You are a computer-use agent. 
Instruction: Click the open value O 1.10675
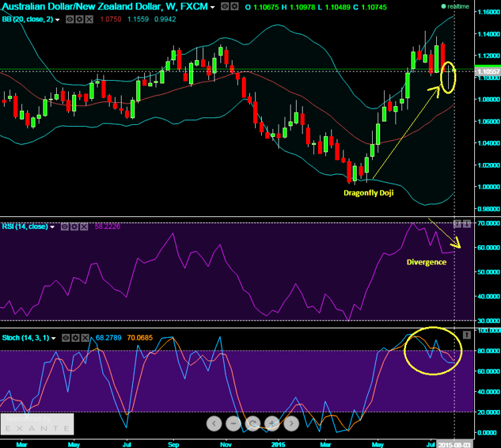pos(262,7)
